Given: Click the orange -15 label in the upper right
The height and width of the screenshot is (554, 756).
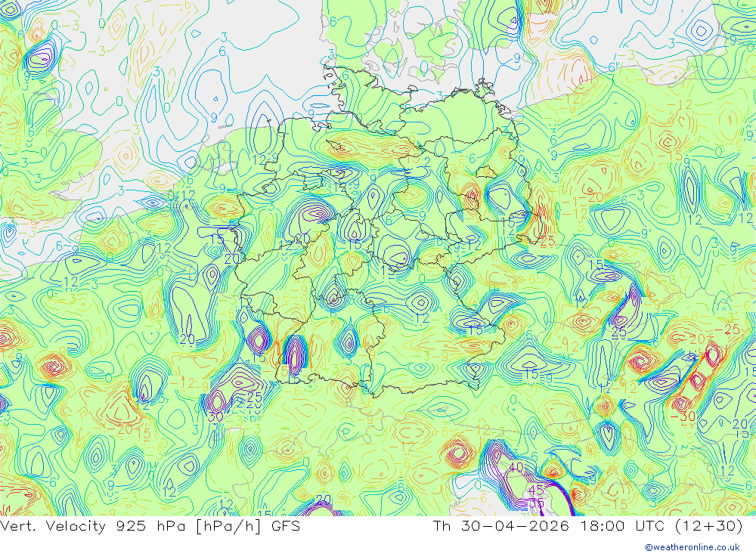Looking at the screenshot, I should 670,156.
